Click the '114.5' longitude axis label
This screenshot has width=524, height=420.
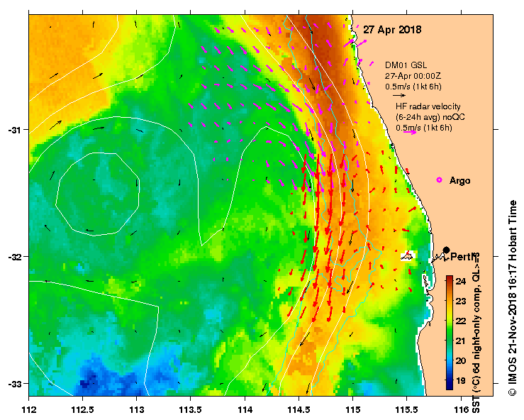click(x=299, y=409)
